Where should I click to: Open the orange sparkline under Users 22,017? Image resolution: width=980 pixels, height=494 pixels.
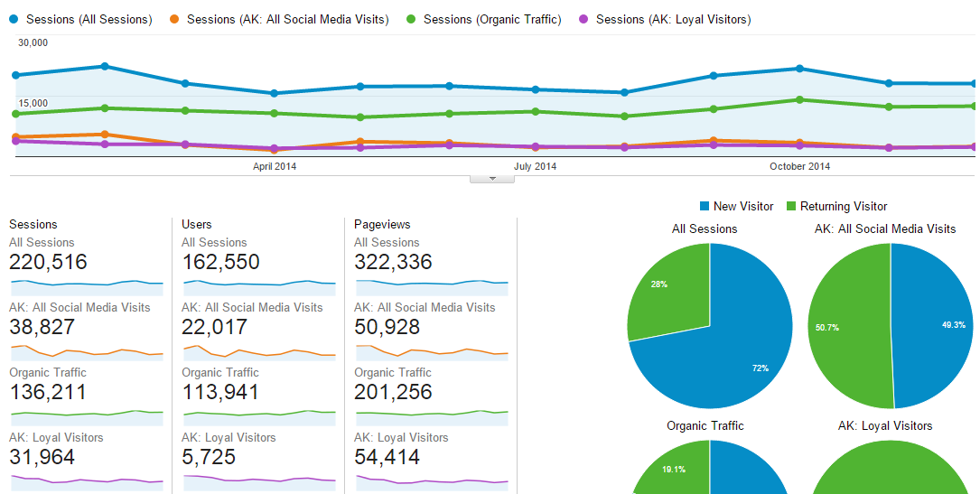tap(259, 352)
